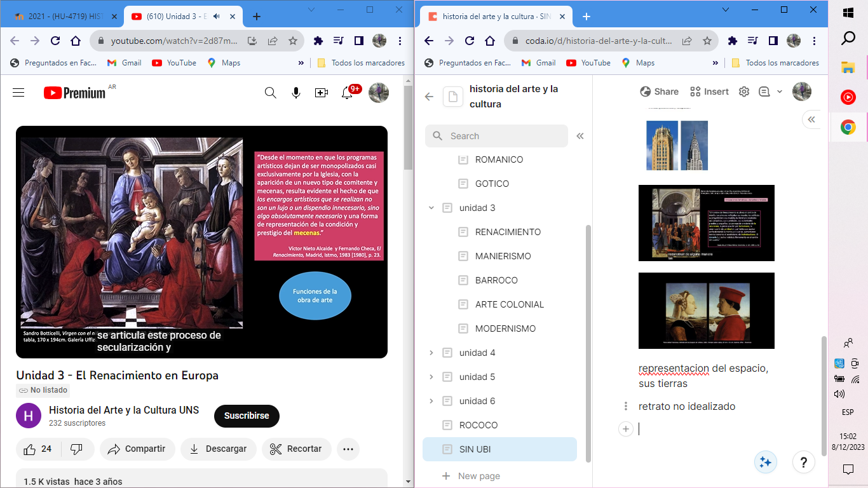868x488 pixels.
Task: Click Windows Start button
Action: 848,13
